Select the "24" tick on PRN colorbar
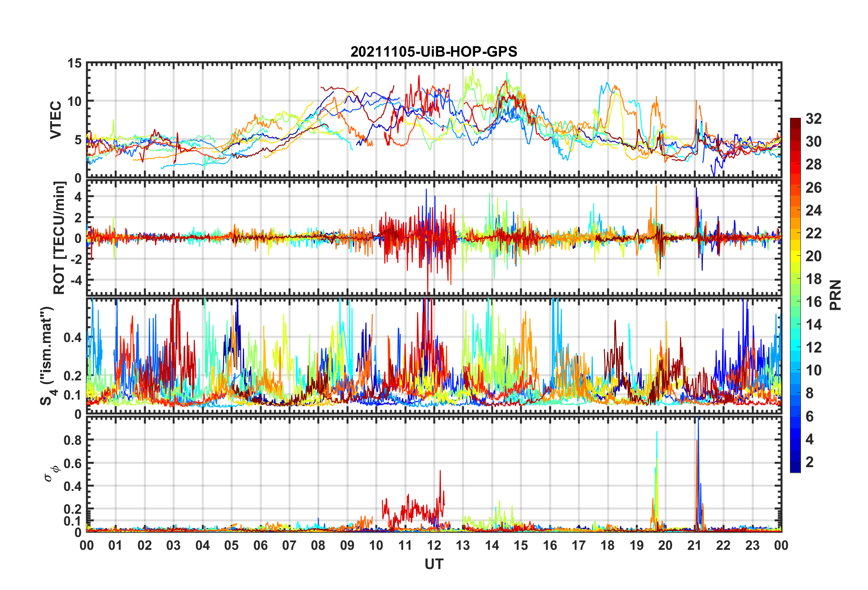 (x=813, y=210)
